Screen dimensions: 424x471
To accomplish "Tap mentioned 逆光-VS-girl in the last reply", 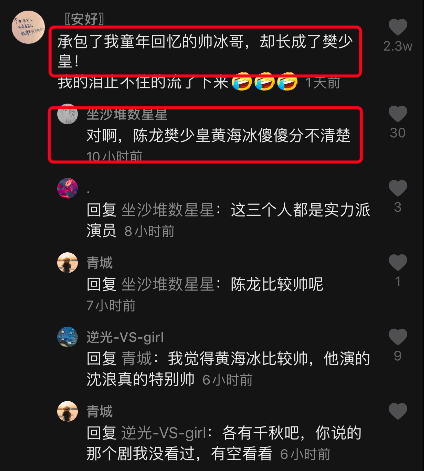I will pos(163,433).
